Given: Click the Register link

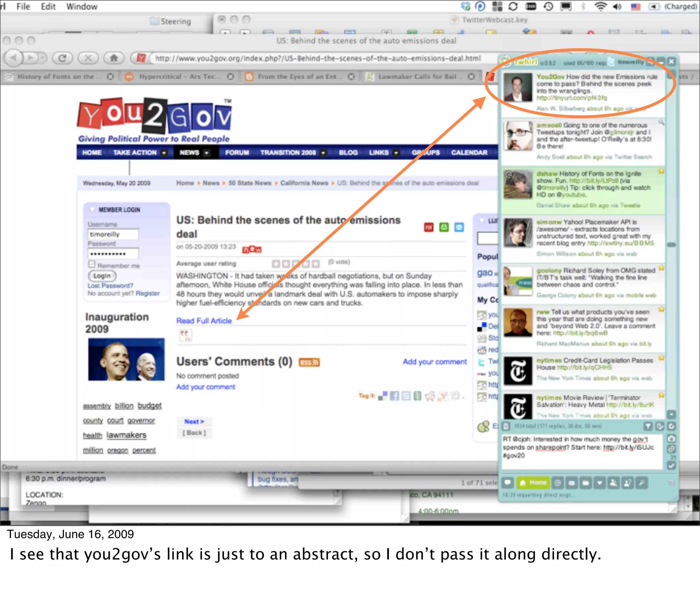Looking at the screenshot, I should coord(148,293).
